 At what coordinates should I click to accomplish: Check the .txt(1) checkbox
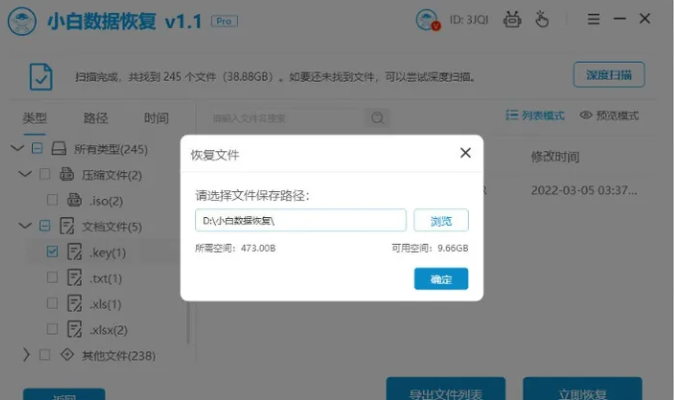pyautogui.click(x=52, y=277)
